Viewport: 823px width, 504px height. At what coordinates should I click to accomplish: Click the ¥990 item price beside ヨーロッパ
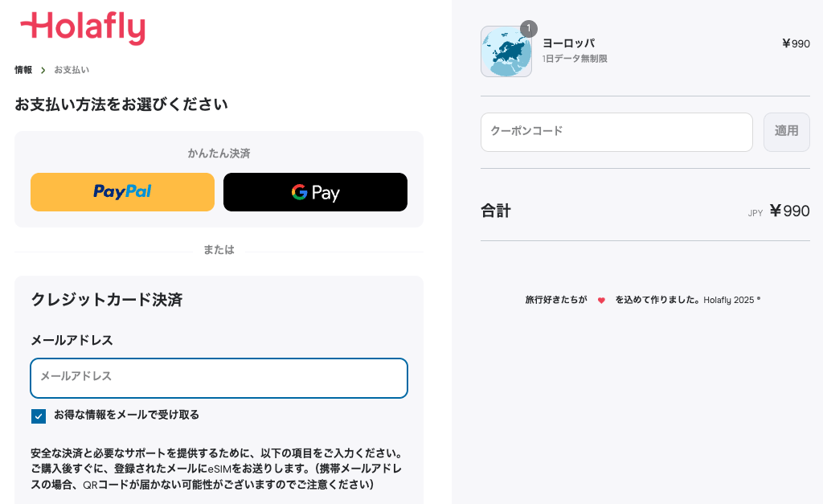click(796, 43)
